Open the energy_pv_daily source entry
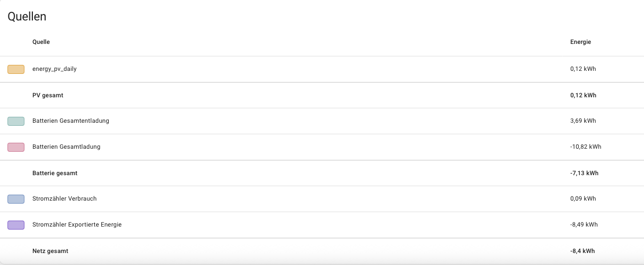 point(54,69)
